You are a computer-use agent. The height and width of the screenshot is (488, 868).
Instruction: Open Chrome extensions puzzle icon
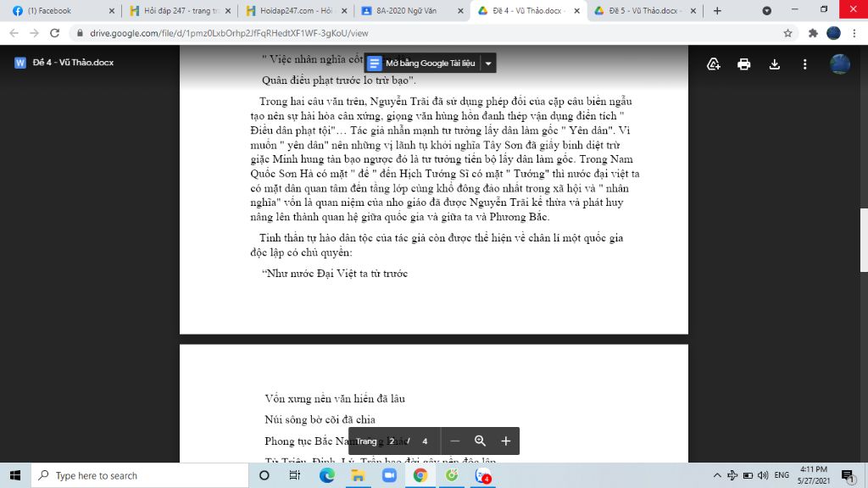[813, 33]
